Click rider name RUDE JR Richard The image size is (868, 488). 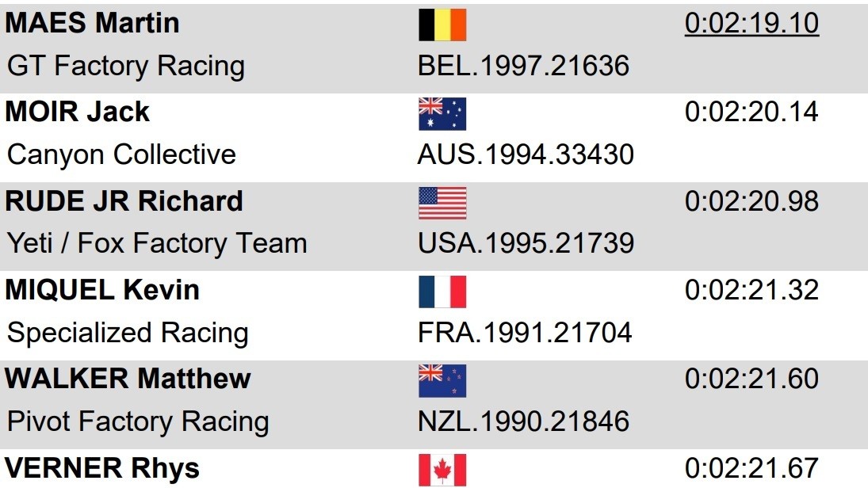[x=124, y=201]
